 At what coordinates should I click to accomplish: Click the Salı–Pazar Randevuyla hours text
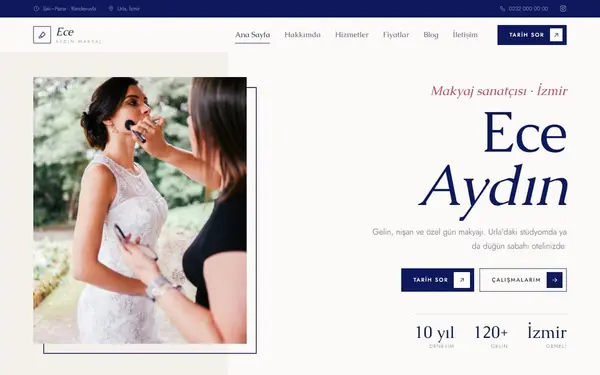tap(69, 8)
